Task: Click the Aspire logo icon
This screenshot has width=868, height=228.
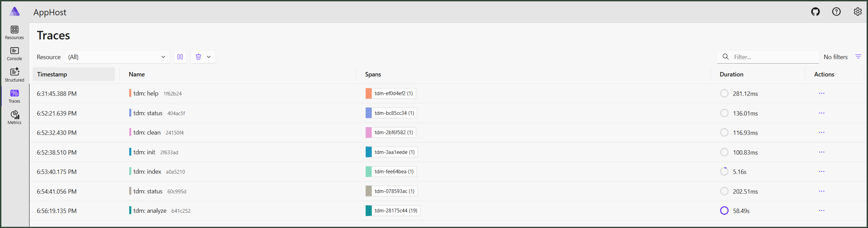Action: 15,12
